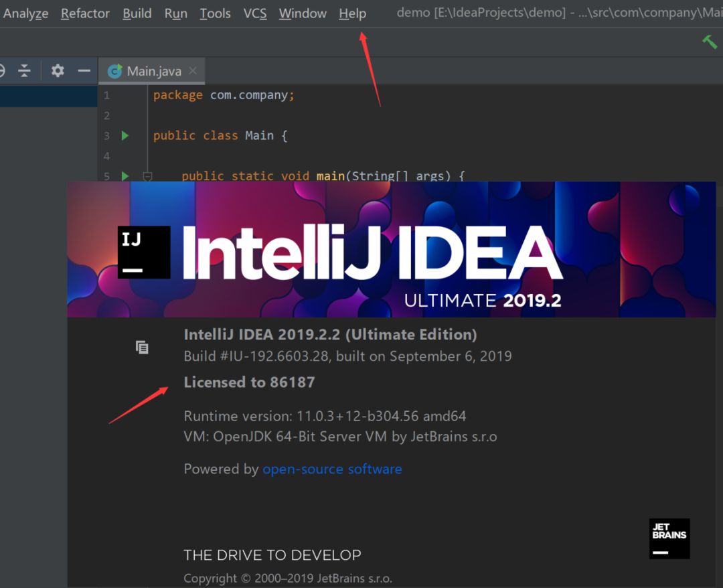Close the Main.java tab
723x588 pixels.
[193, 70]
